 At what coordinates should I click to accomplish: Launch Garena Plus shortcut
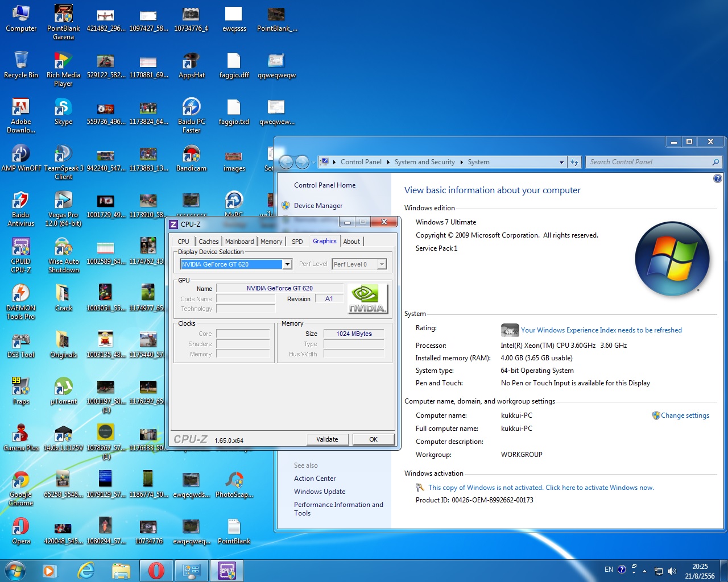tap(21, 438)
